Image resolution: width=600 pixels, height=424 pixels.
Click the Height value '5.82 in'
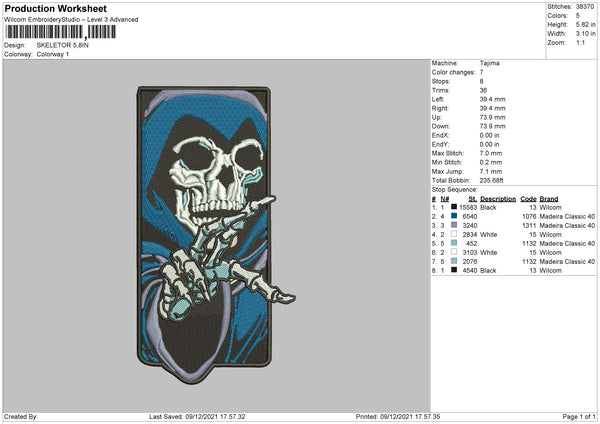[585, 24]
